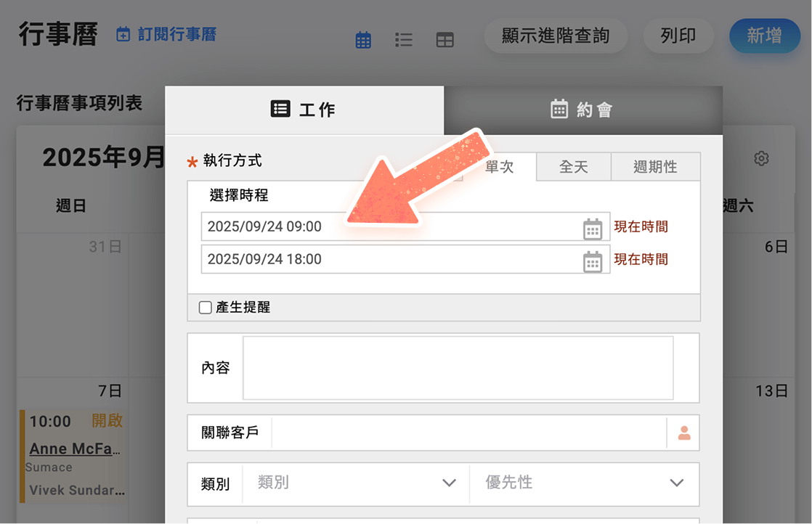Switch to the 約會 tab

pos(582,110)
